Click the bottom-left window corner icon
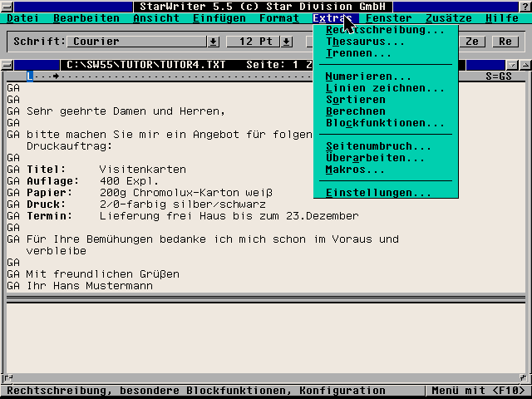The height and width of the screenshot is (399, 532). point(7,377)
